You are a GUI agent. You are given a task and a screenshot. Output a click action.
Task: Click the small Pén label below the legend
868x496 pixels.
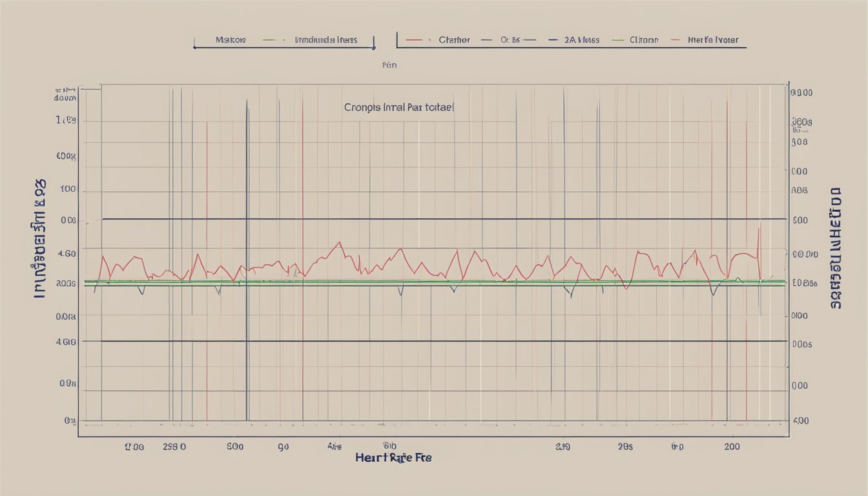tap(390, 65)
